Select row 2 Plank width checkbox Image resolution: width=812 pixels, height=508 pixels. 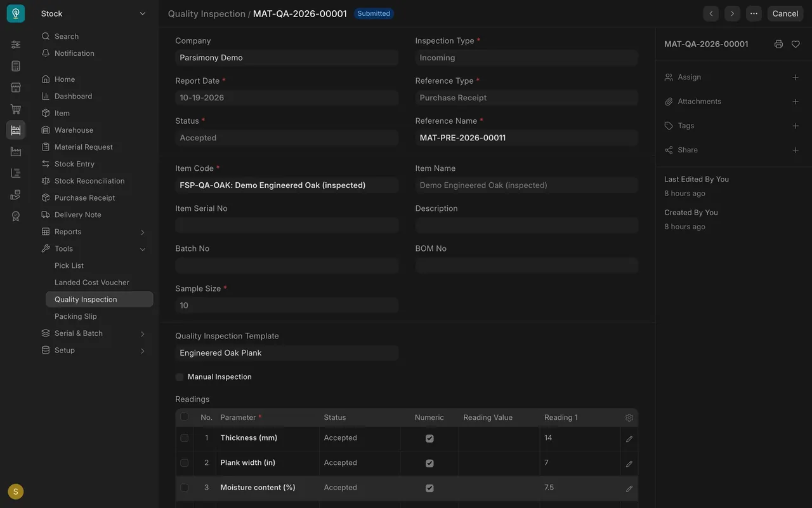(185, 463)
